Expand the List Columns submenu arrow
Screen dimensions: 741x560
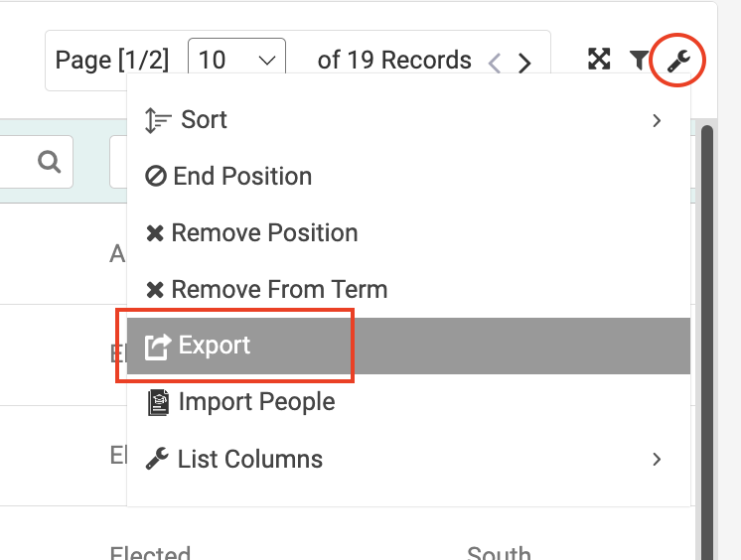click(x=657, y=459)
